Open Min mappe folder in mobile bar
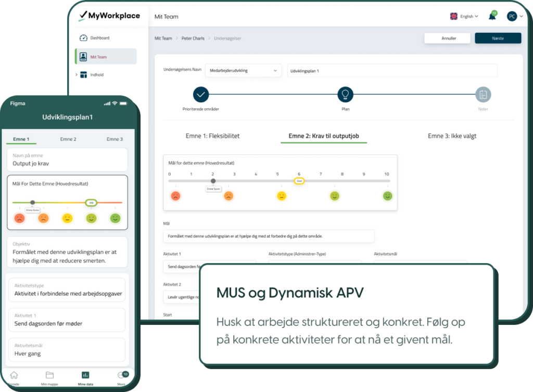Viewport: 533px width, 392px height. 50,377
